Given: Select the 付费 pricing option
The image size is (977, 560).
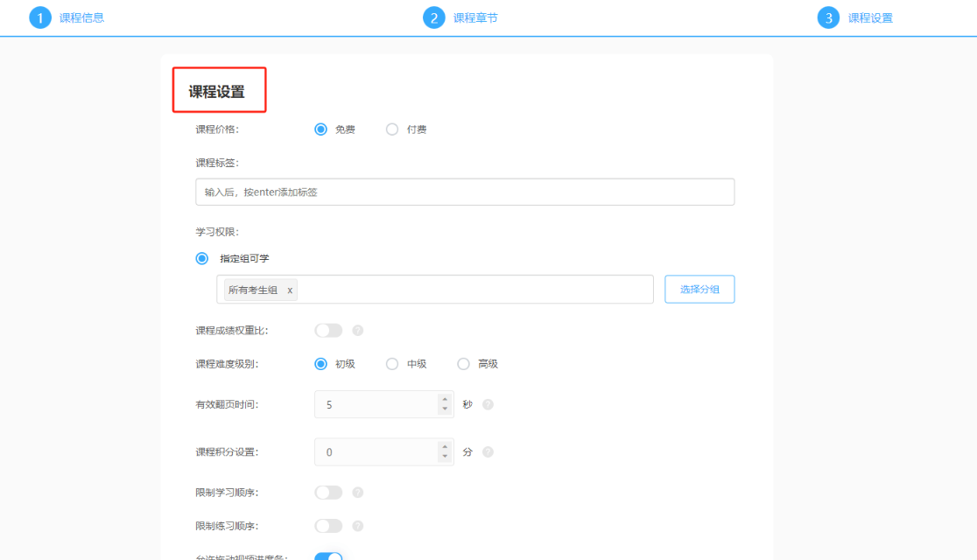Looking at the screenshot, I should 392,128.
